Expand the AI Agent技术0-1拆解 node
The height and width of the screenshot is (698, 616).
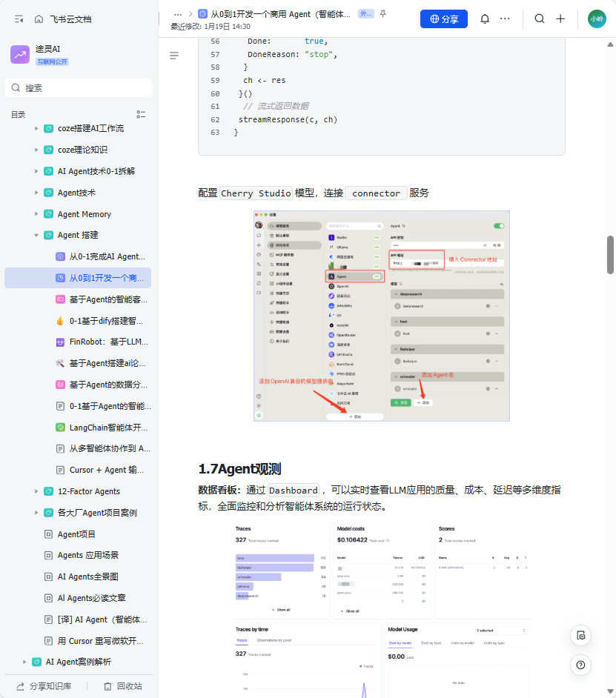(36, 171)
